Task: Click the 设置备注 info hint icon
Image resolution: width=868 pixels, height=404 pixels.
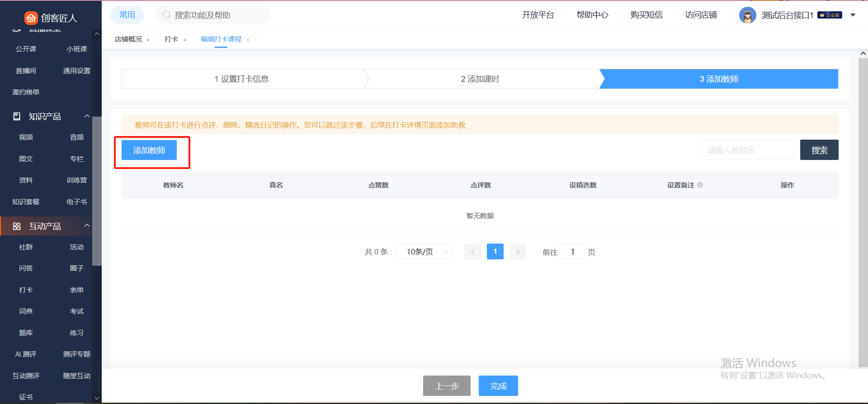Action: click(700, 185)
